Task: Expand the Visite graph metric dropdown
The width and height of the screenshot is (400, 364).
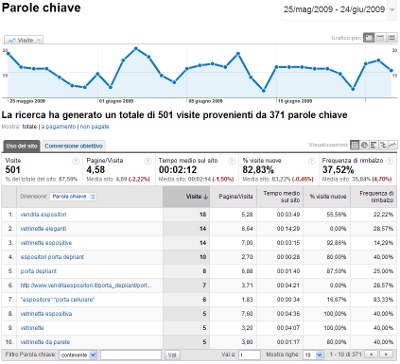Action: 24,40
